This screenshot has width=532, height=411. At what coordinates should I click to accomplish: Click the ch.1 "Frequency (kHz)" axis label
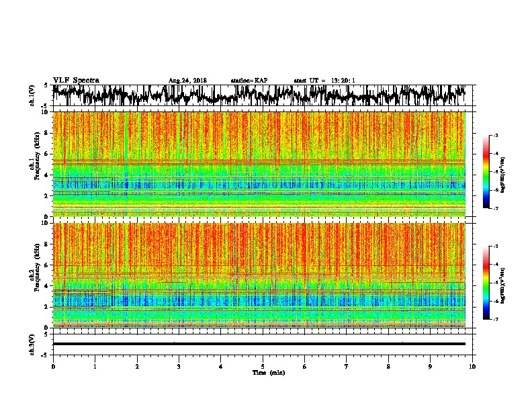37,156
